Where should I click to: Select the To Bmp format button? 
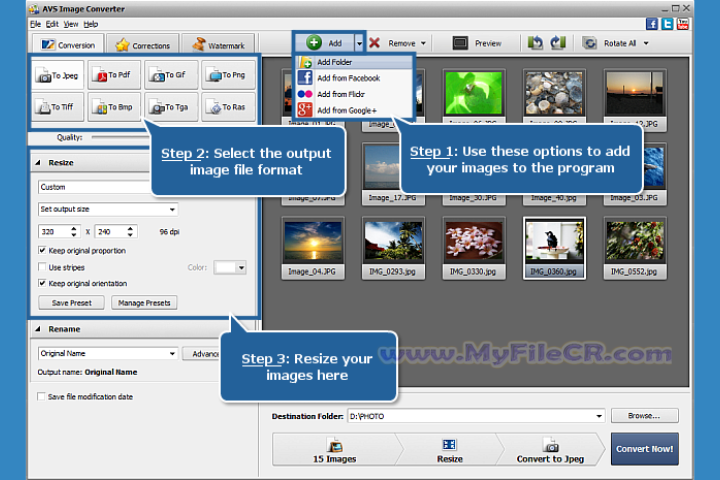tap(114, 107)
